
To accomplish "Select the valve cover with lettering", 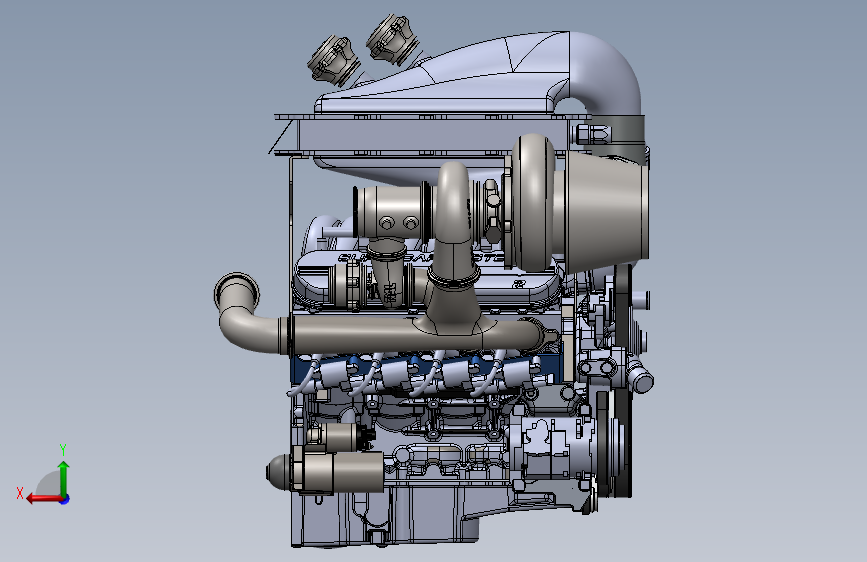I will (426, 279).
